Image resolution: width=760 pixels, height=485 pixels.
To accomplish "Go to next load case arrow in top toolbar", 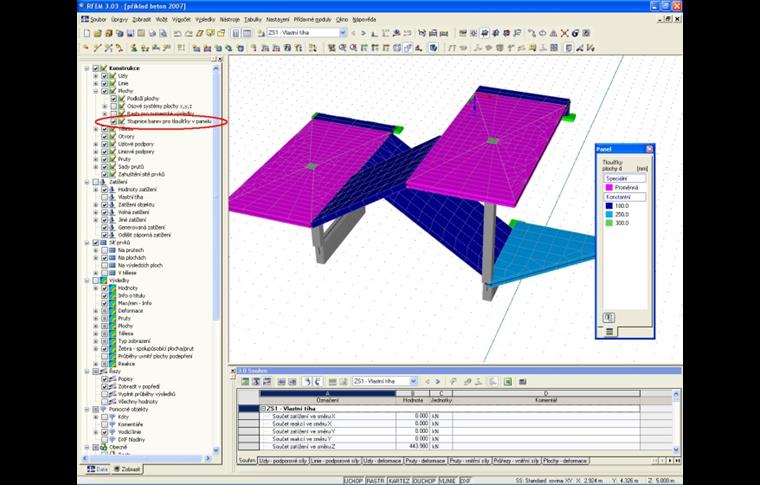I will click(364, 33).
